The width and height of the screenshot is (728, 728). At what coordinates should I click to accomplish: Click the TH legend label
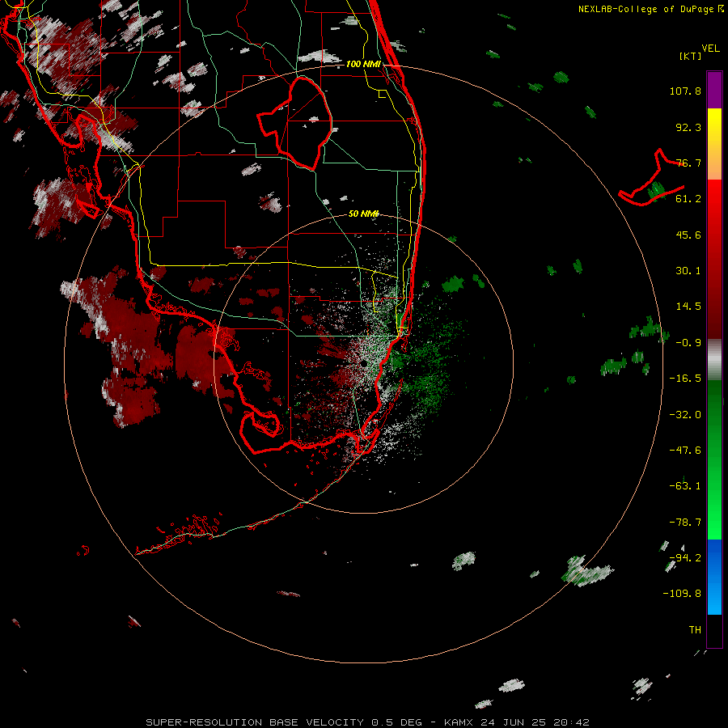[695, 630]
